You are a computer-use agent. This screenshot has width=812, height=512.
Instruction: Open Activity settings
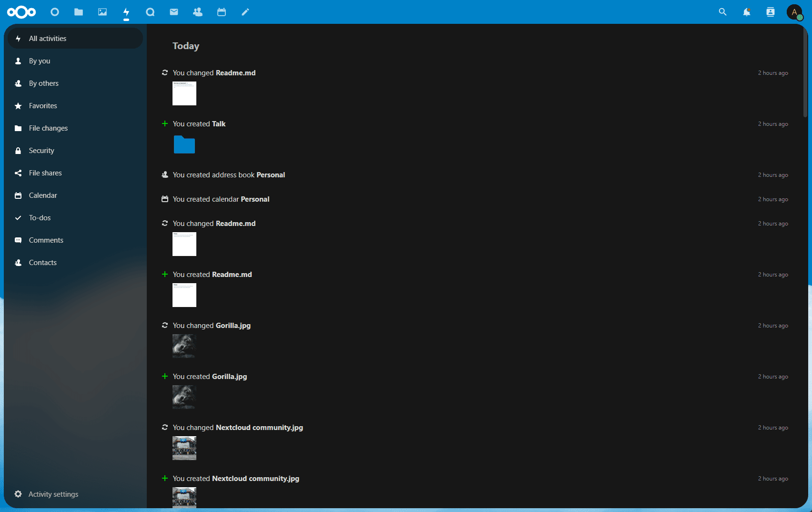[x=75, y=494]
